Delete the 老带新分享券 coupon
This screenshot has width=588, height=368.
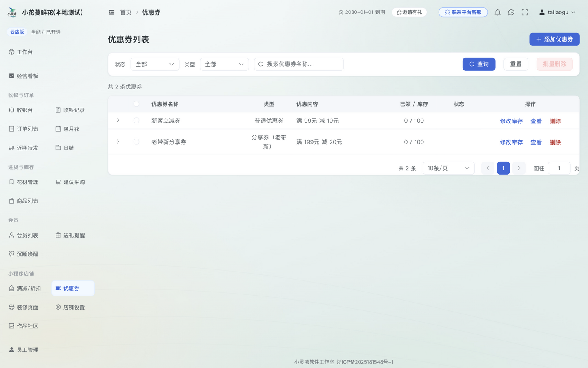555,142
